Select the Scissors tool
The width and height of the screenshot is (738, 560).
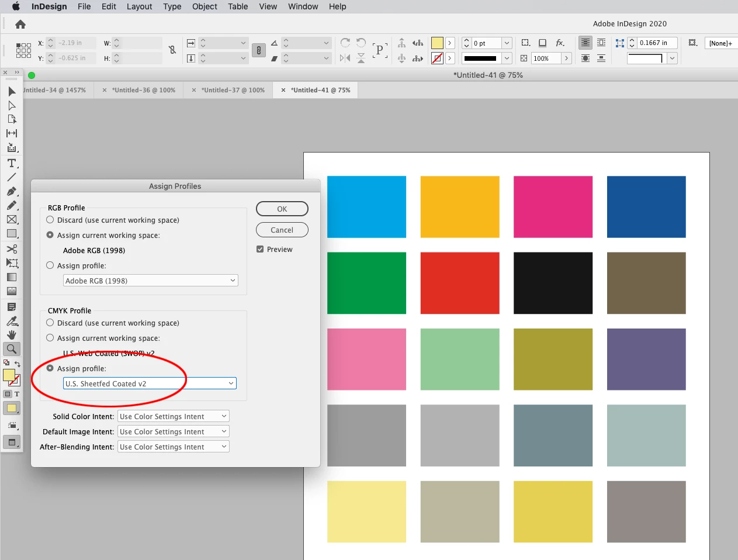pos(12,249)
